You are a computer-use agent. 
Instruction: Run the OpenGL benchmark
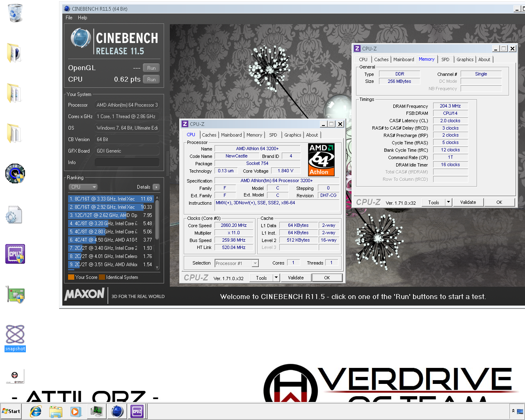[x=151, y=68]
